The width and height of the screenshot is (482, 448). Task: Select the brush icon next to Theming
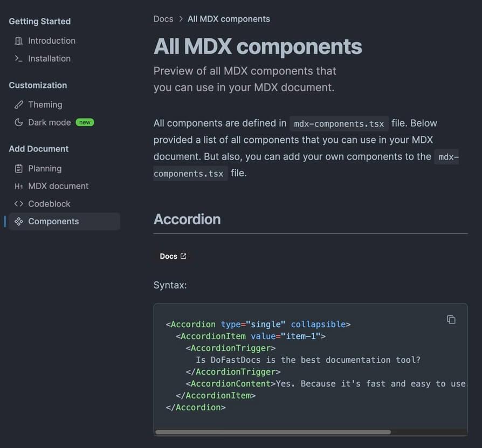point(19,104)
